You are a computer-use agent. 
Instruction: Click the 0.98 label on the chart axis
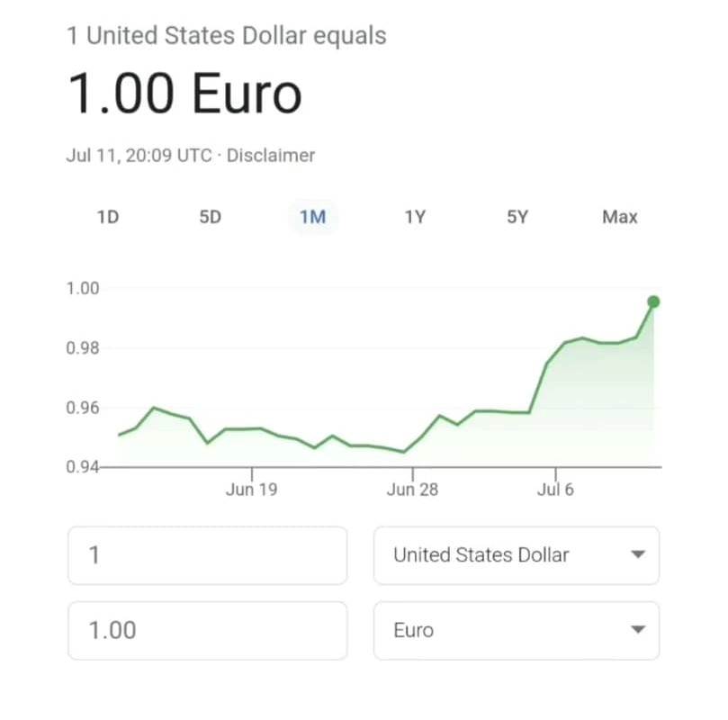click(82, 348)
